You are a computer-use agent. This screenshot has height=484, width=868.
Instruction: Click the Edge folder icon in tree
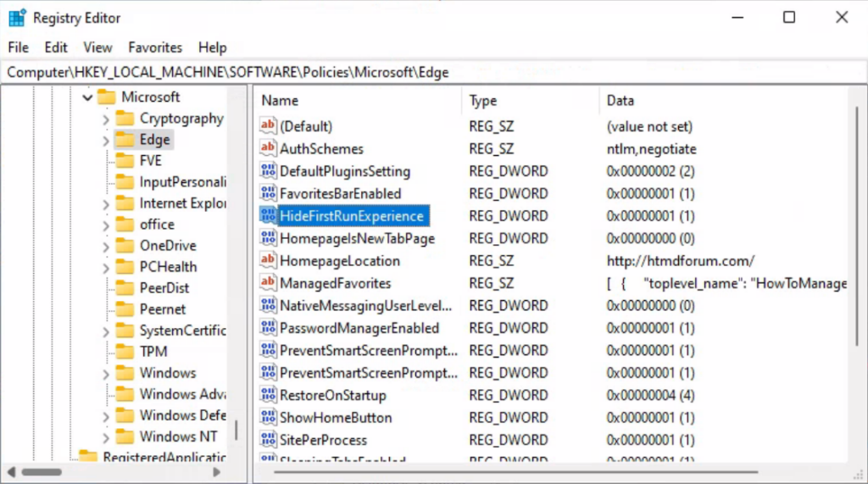pos(125,140)
